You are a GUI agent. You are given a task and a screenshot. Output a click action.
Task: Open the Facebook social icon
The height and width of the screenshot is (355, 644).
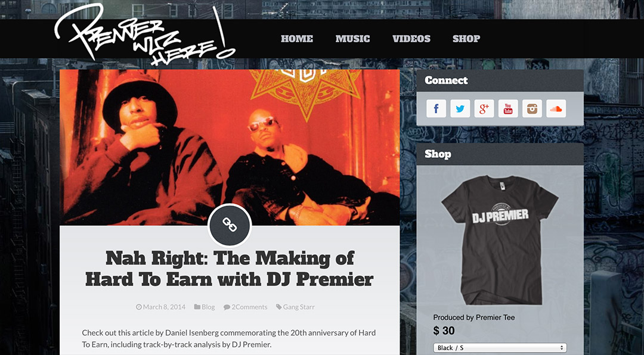(436, 109)
